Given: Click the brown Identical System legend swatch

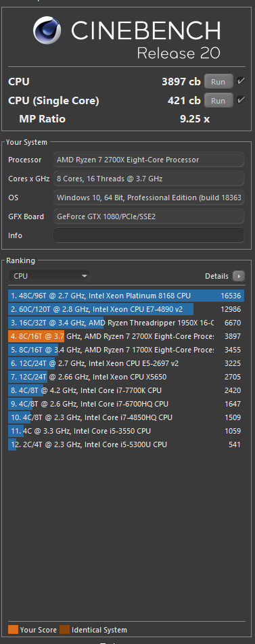Looking at the screenshot, I should 64,630.
